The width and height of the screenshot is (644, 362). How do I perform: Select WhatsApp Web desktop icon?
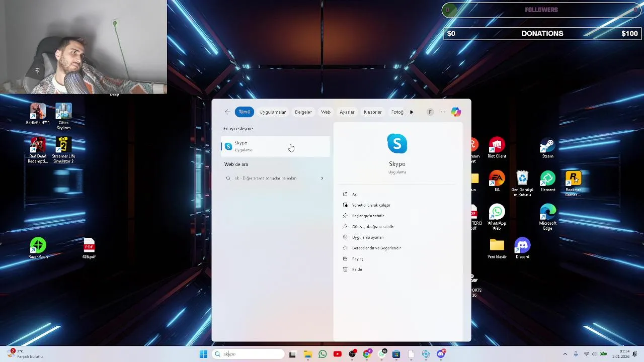click(x=497, y=218)
